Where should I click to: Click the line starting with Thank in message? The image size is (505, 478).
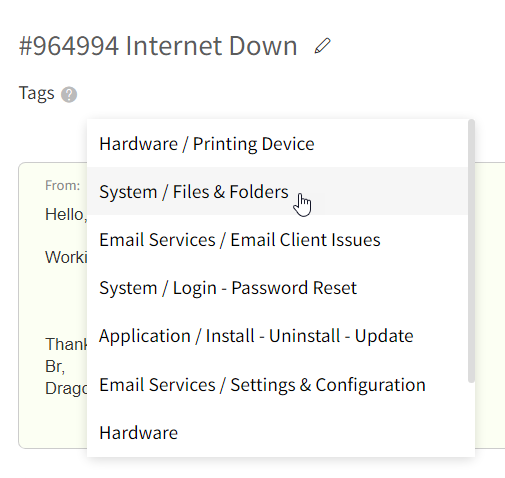pyautogui.click(x=66, y=344)
